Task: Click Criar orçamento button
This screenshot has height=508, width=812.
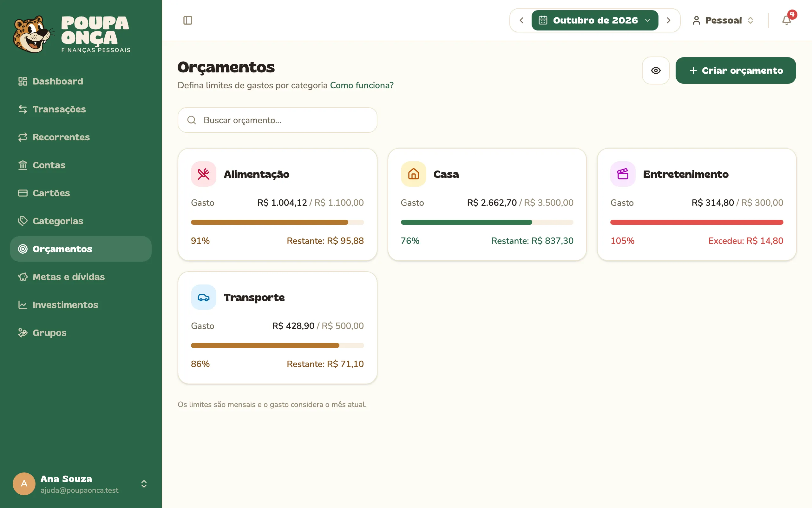Action: tap(736, 70)
